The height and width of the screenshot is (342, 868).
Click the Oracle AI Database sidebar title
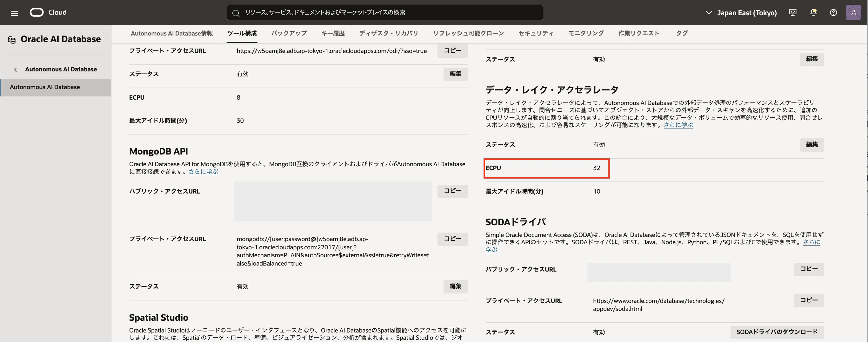[61, 39]
